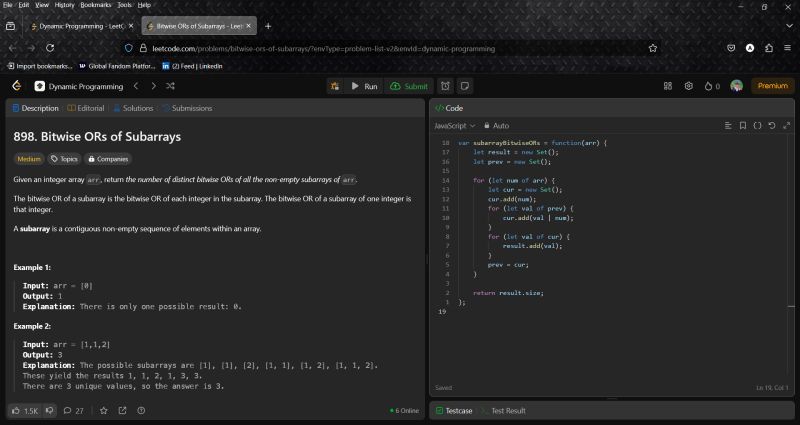Reload the page

tap(50, 48)
